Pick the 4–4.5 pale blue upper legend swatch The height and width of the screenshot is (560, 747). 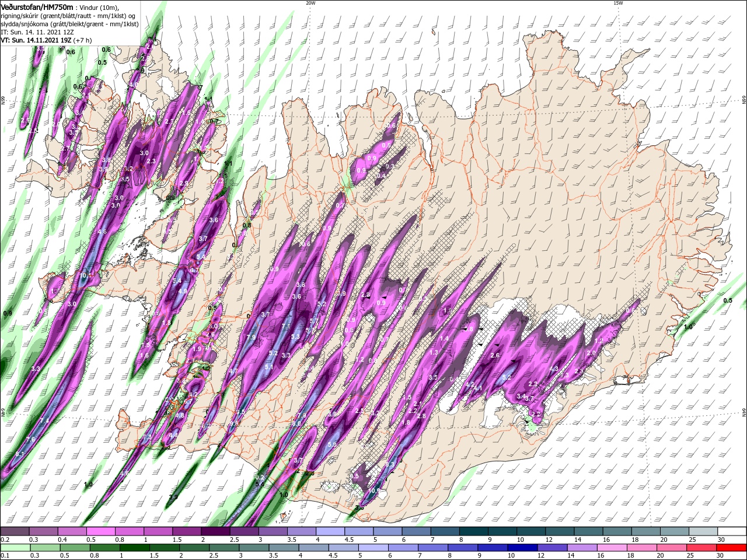tap(330, 531)
